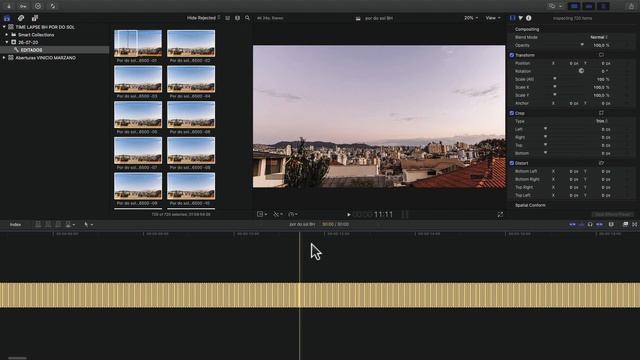Open the retime speed dropdown
Screen dimensions: 640x360
293,214
